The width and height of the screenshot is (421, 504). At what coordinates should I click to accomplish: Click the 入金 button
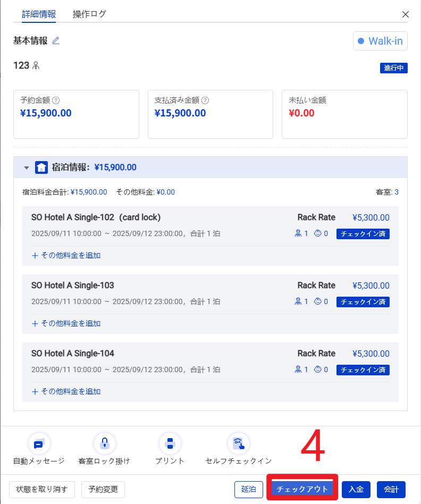356,489
